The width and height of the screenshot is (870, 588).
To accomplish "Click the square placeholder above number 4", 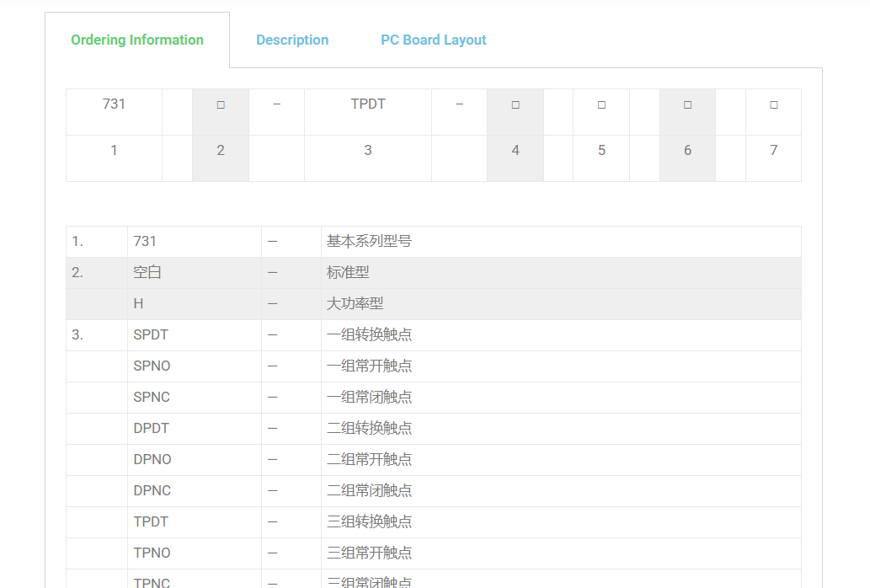I will 515,104.
